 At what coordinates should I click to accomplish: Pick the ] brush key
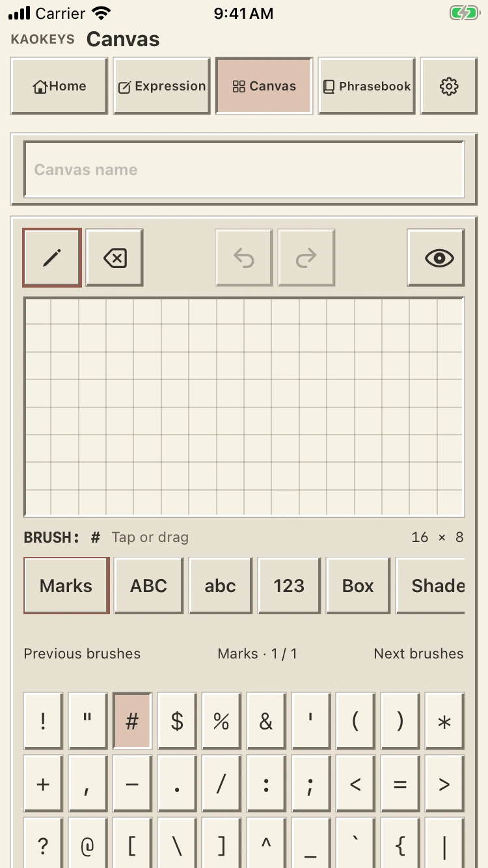tap(221, 843)
